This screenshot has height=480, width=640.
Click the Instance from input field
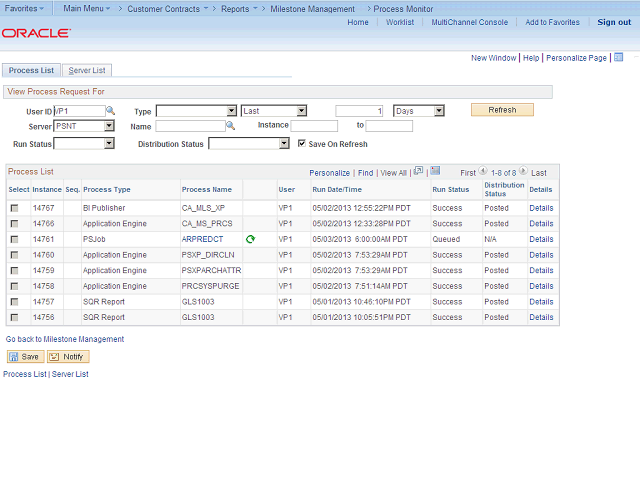point(314,126)
